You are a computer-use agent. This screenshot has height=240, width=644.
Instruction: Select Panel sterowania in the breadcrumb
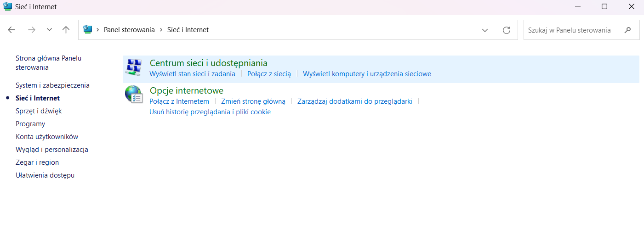129,30
